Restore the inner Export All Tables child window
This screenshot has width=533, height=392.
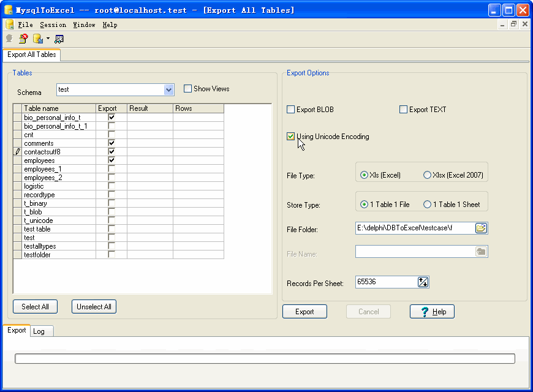point(513,24)
